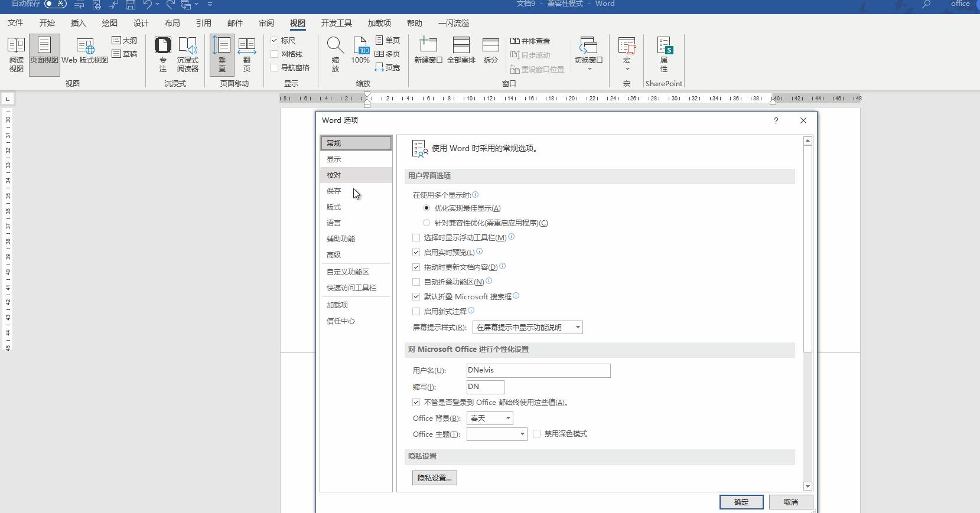Choose Multiple Pages (多页) zoom
The width and height of the screenshot is (980, 513).
tap(388, 54)
